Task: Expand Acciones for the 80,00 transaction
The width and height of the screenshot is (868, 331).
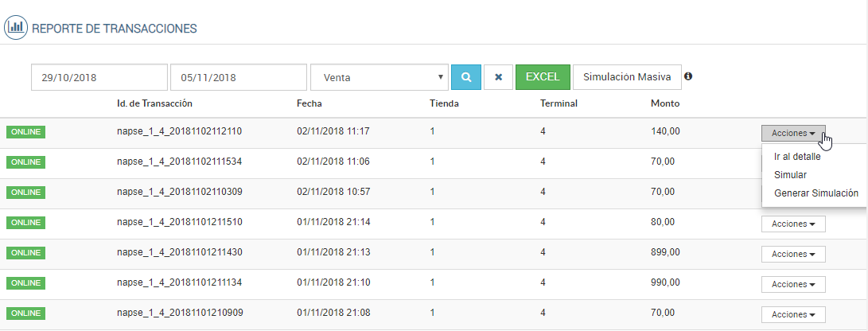Action: pyautogui.click(x=793, y=224)
